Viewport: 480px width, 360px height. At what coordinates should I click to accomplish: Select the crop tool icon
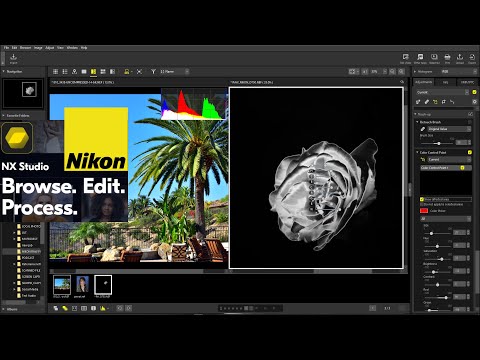click(444, 102)
